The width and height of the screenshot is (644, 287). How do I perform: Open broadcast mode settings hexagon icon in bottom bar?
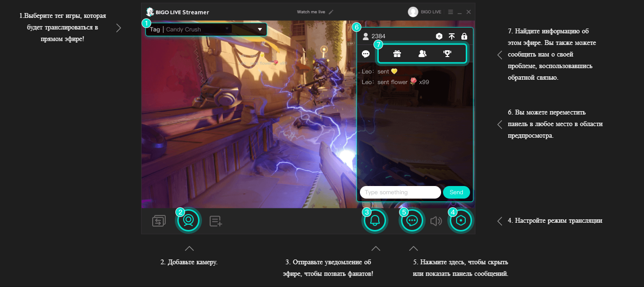tap(461, 221)
